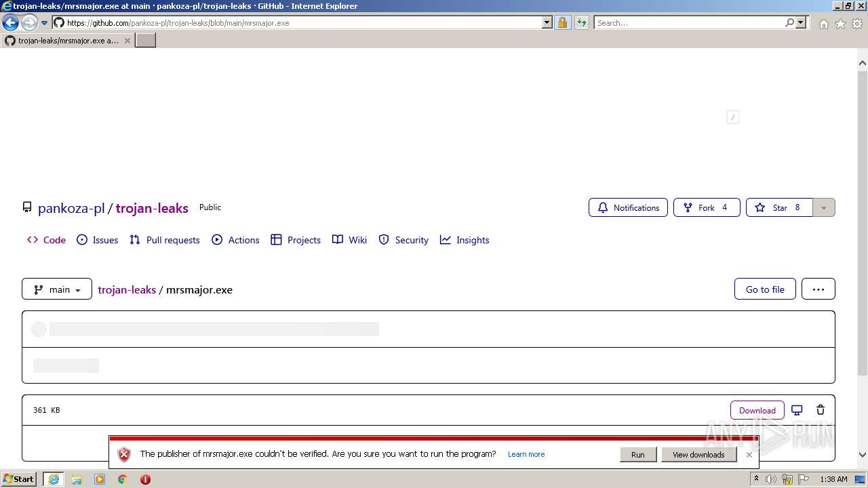Refresh the page using refresh icon
Viewport: 868px width, 488px height.
(581, 23)
